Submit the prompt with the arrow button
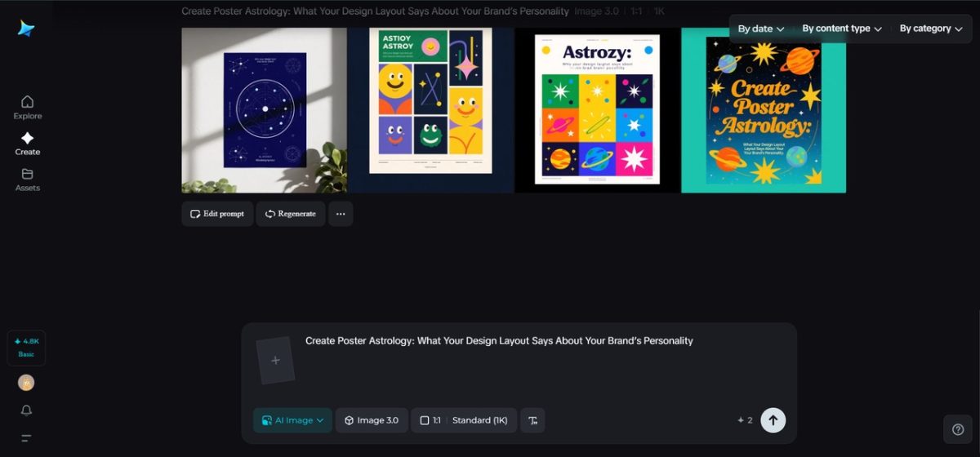 [773, 420]
